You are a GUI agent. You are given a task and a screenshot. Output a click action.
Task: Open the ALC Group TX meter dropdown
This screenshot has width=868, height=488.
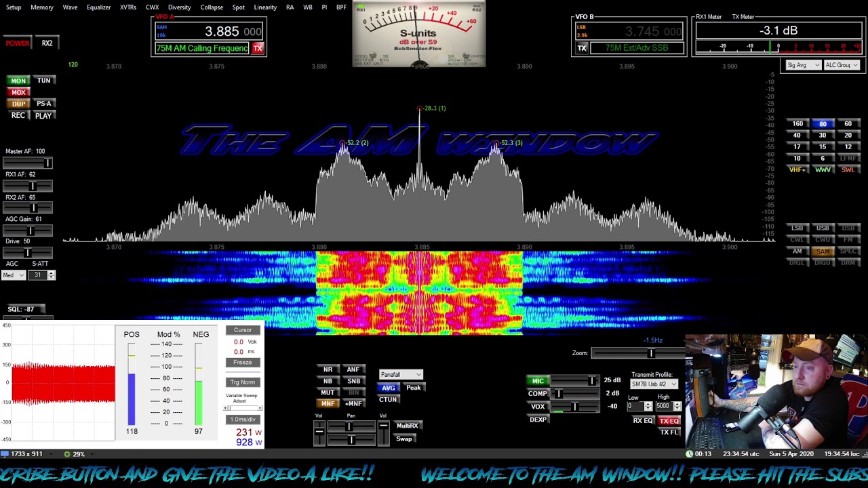point(842,65)
